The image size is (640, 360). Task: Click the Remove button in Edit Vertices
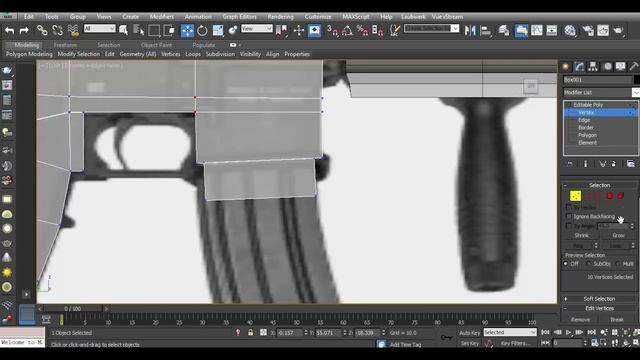pyautogui.click(x=580, y=320)
